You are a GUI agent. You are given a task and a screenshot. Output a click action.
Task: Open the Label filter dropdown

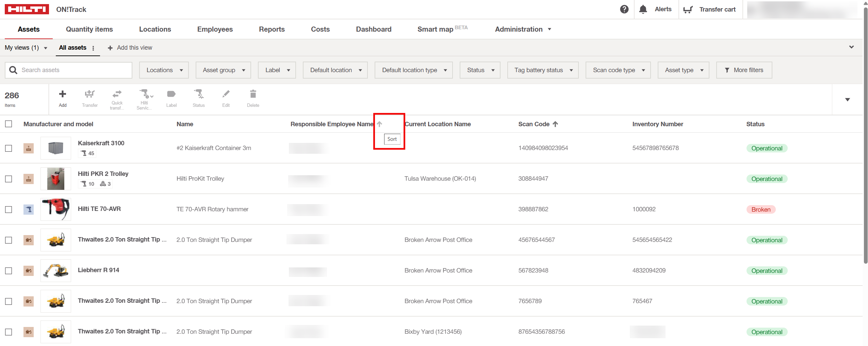277,70
